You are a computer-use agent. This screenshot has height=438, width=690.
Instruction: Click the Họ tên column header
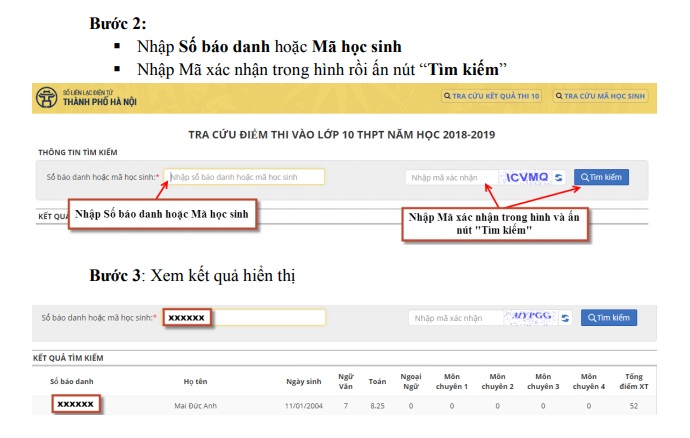(194, 381)
